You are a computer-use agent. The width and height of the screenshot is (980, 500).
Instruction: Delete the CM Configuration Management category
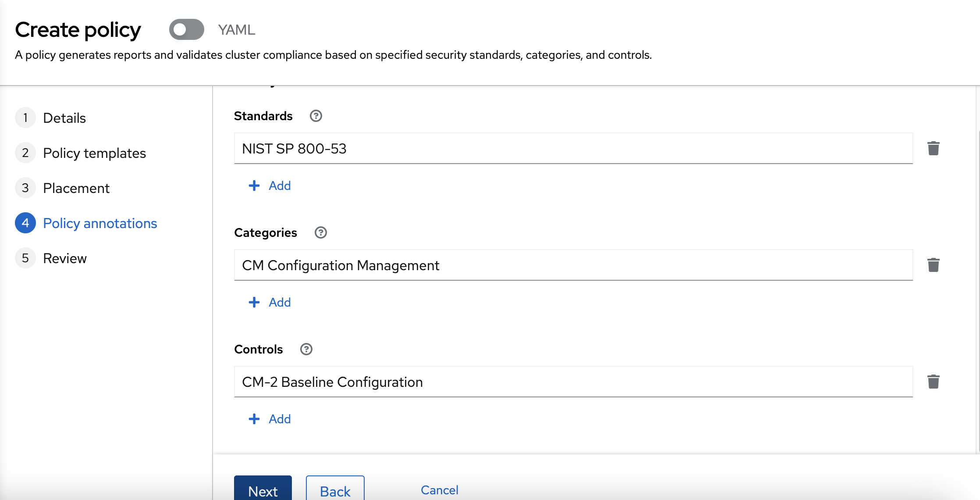934,265
